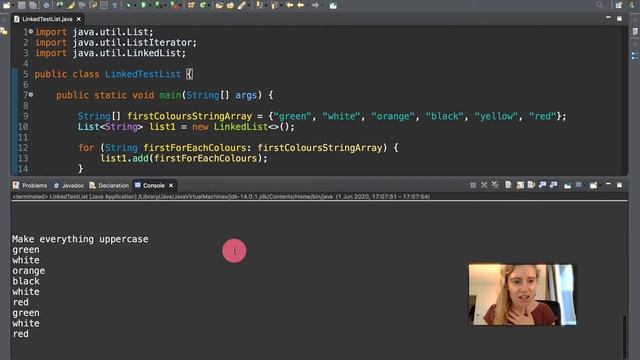
Task: Click the Open Perspective icon
Action: pyautogui.click(x=619, y=5)
